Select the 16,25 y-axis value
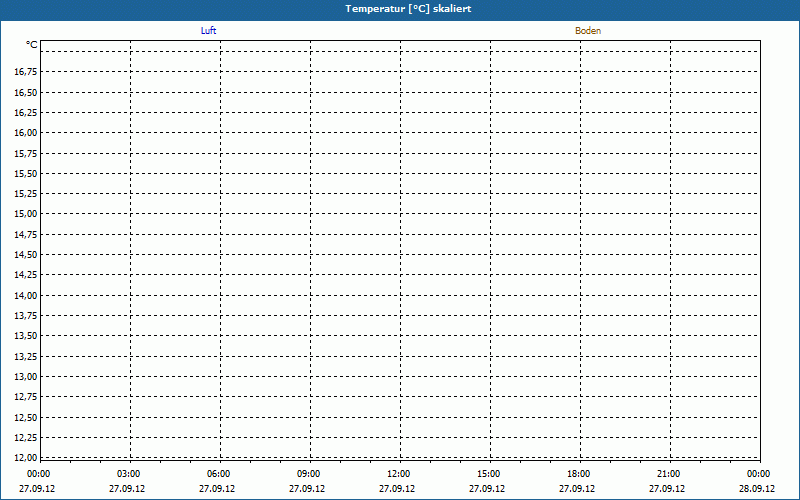This screenshot has height=500, width=800. click(26, 113)
